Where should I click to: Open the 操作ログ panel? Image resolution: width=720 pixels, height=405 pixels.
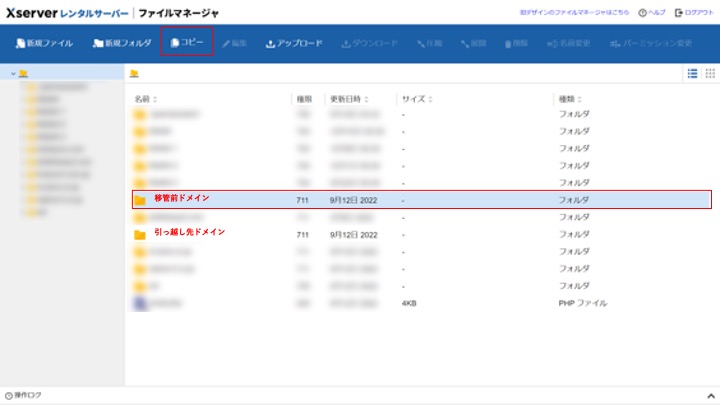[23, 395]
